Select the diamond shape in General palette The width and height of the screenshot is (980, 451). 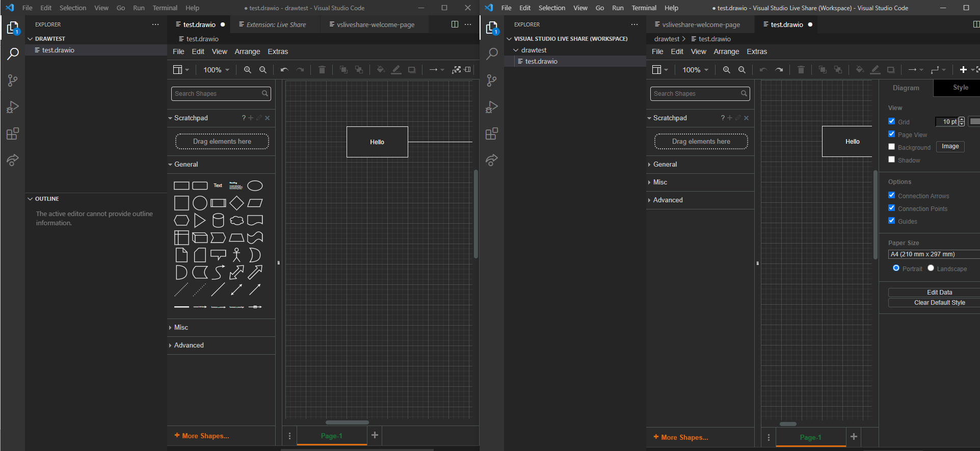236,203
